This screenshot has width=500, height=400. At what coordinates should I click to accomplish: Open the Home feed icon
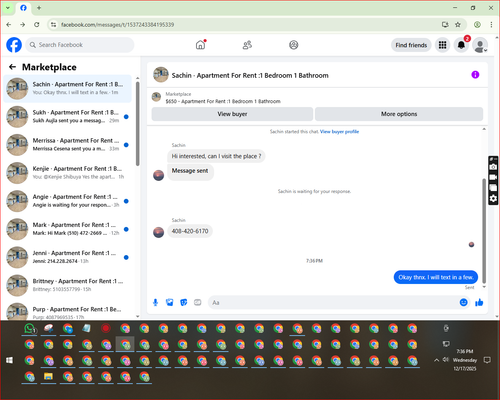(200, 45)
